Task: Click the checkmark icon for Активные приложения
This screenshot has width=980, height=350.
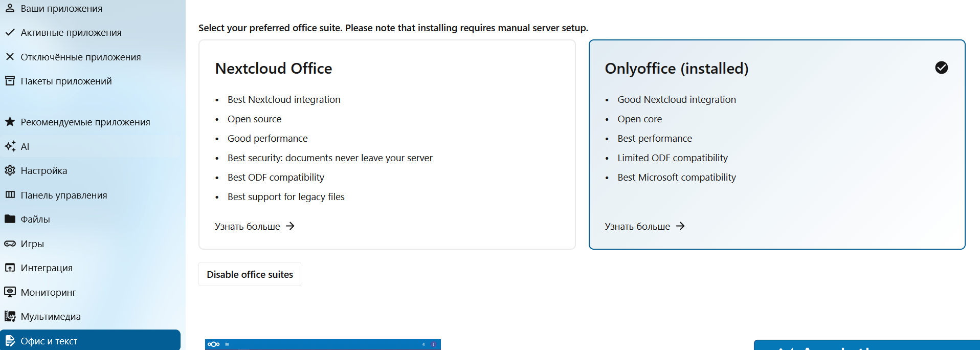Action: coord(10,32)
